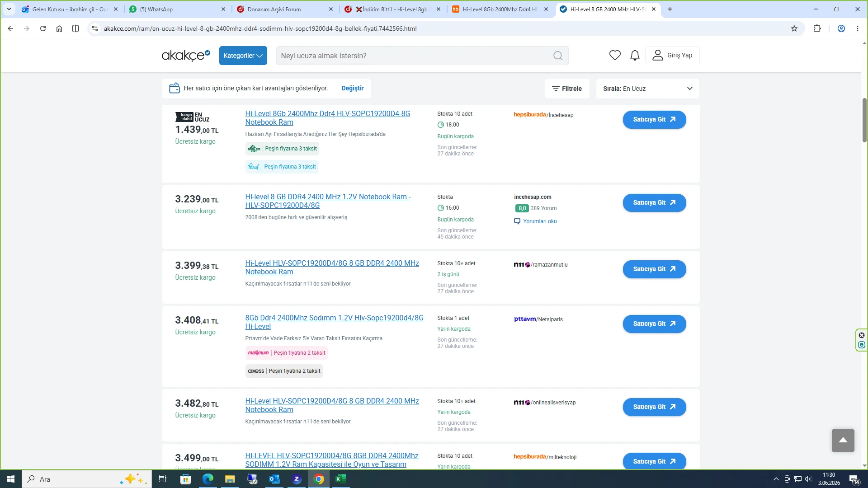This screenshot has height=488, width=868.
Task: Open the price alert bell icon
Action: click(635, 55)
